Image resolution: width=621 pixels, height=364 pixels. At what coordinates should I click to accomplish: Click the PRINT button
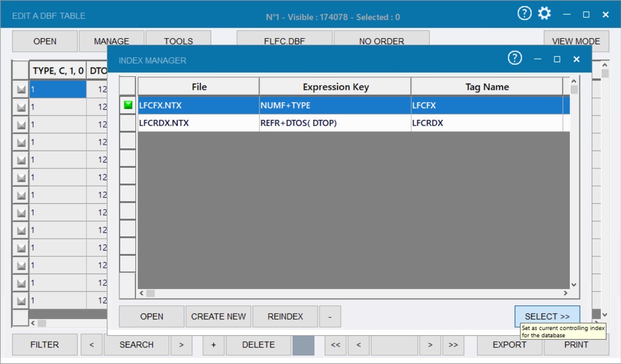point(576,345)
